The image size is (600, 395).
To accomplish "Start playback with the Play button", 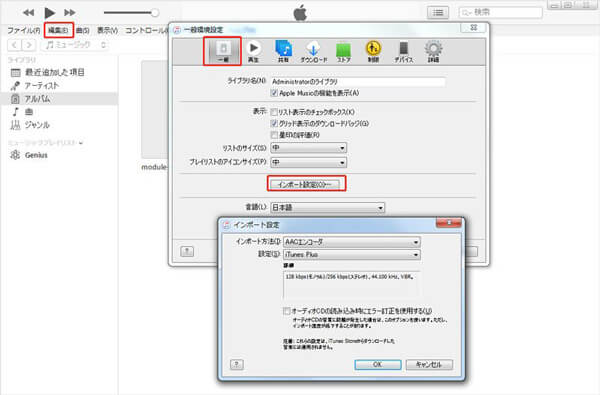I will pyautogui.click(x=49, y=13).
